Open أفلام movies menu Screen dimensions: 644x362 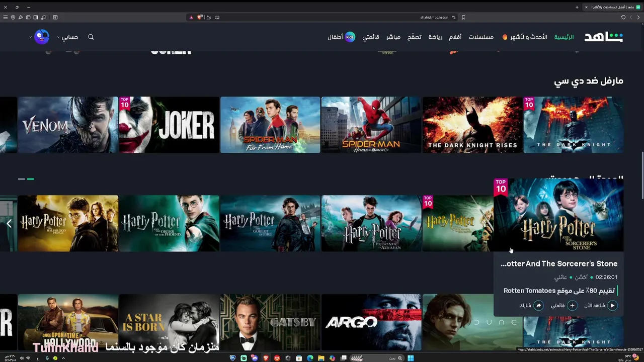tap(455, 37)
